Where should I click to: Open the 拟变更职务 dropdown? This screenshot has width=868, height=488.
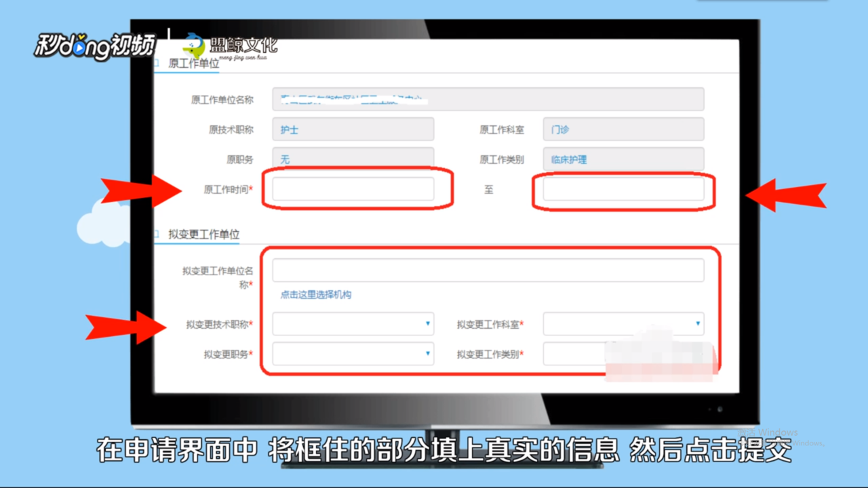point(427,353)
